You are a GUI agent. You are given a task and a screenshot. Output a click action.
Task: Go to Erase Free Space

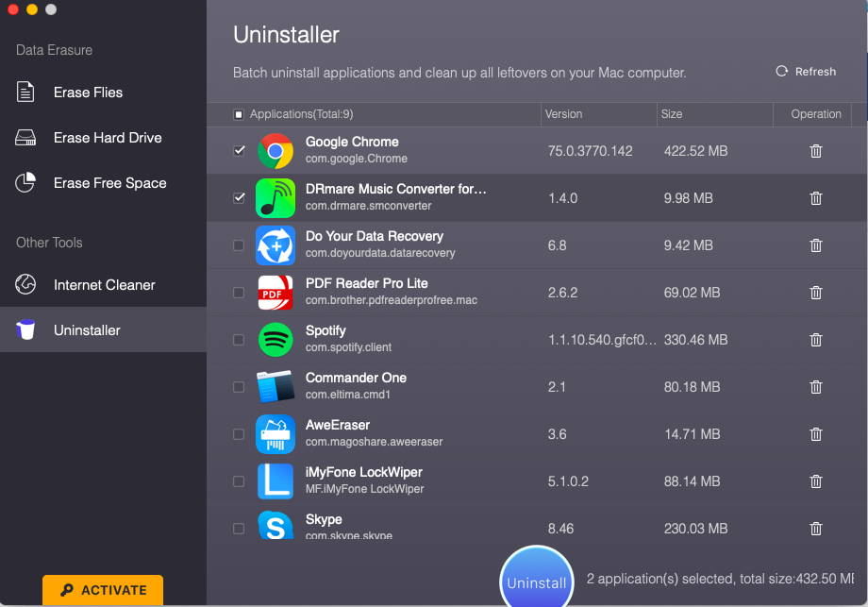pos(103,183)
